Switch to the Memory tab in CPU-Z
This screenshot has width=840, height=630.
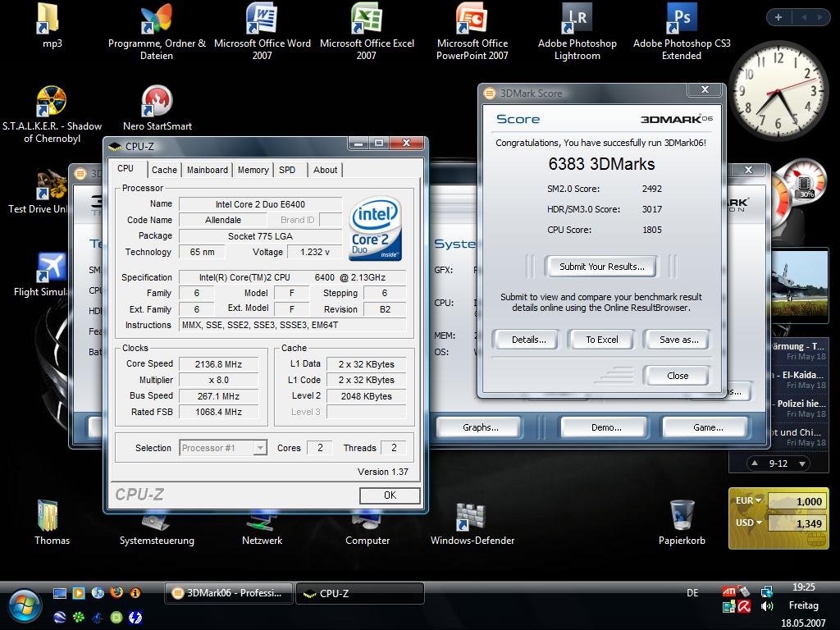(x=253, y=170)
